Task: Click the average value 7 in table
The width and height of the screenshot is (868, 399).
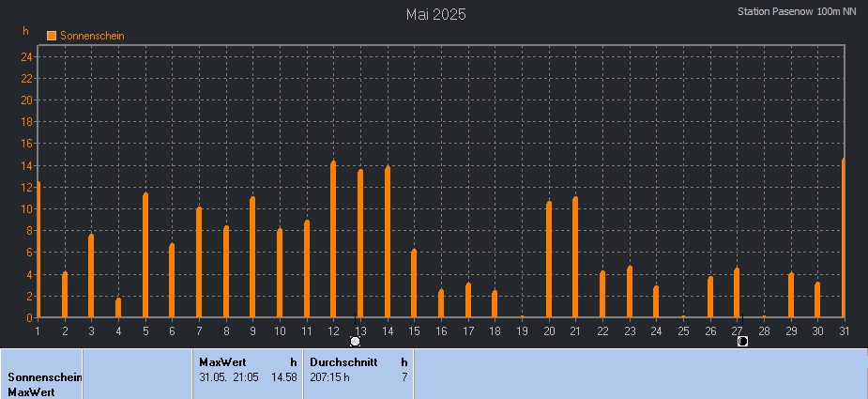Action: click(x=404, y=378)
